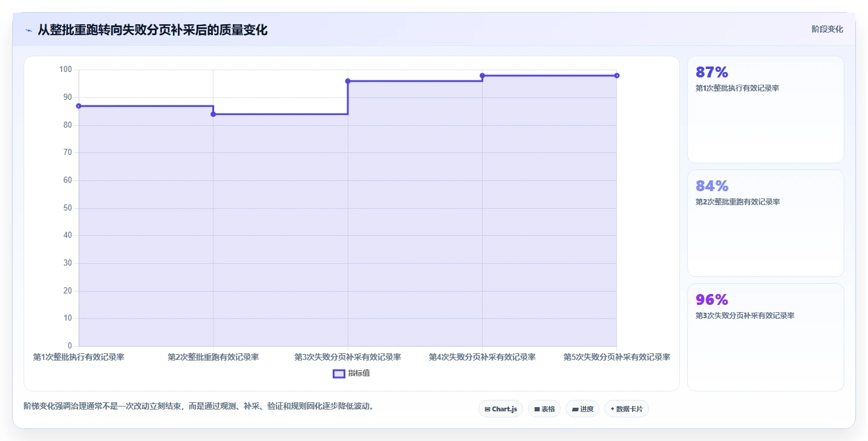Select the Chart.js tag chip
This screenshot has height=441, width=868.
(x=501, y=409)
